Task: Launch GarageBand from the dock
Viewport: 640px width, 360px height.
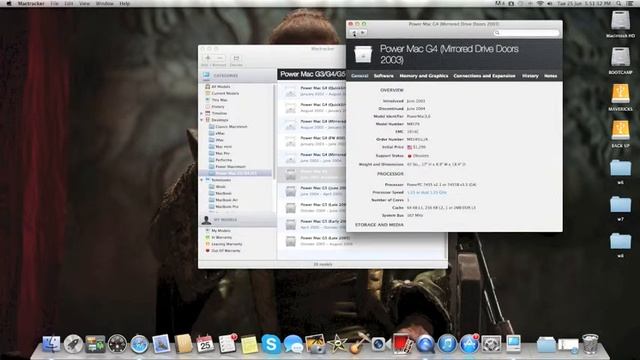Action: [x=359, y=344]
